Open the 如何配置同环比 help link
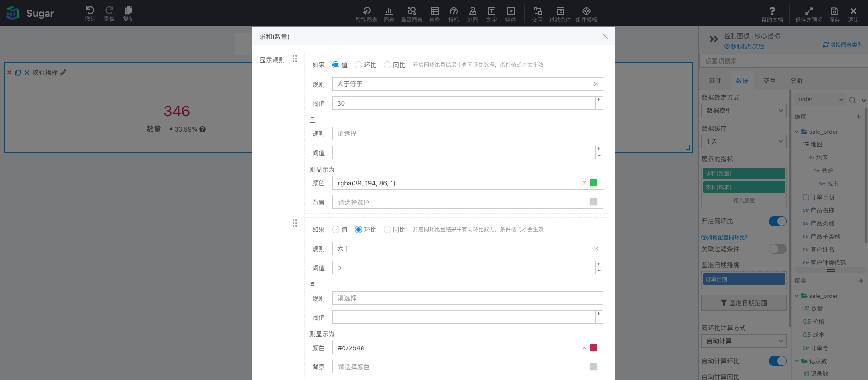Viewport: 868px width, 380px height. pyautogui.click(x=725, y=237)
